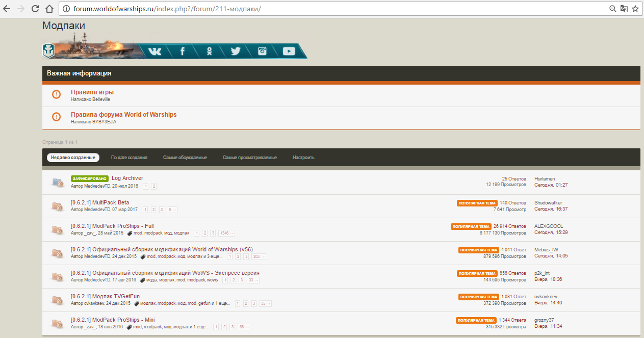This screenshot has width=644, height=338.
Task: Open [0.6.2.1] Модпак TVGetFun topic
Action: tap(105, 296)
